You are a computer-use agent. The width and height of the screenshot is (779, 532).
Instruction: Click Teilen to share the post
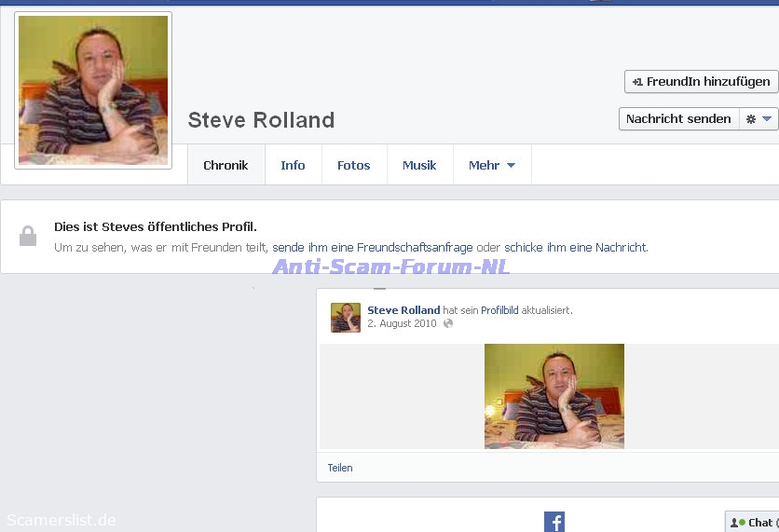tap(340, 468)
